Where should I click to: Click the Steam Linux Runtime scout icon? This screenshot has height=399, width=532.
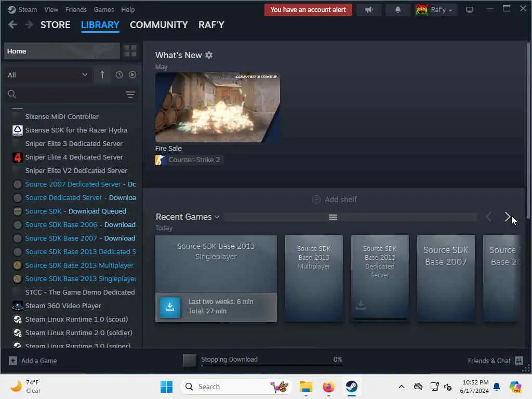pyautogui.click(x=17, y=320)
